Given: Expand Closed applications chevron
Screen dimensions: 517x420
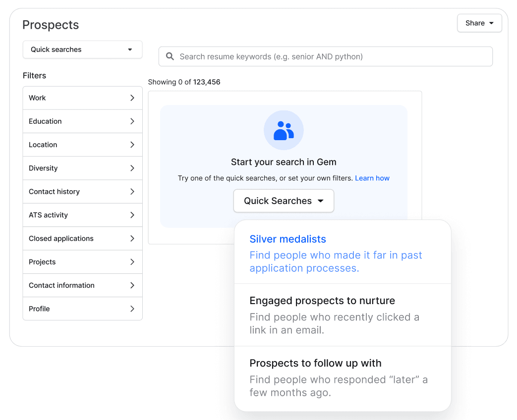Looking at the screenshot, I should 132,239.
